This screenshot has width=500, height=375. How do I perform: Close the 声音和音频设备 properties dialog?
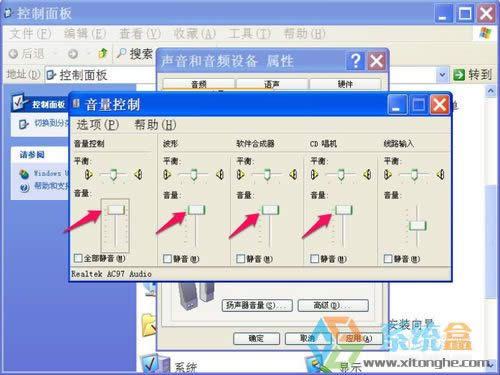click(x=377, y=61)
